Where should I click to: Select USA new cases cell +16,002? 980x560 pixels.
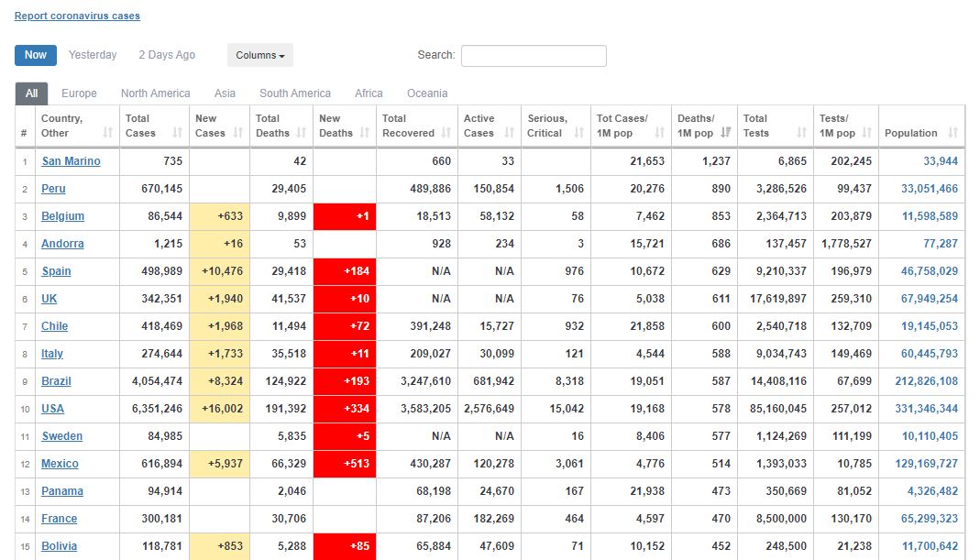219,408
